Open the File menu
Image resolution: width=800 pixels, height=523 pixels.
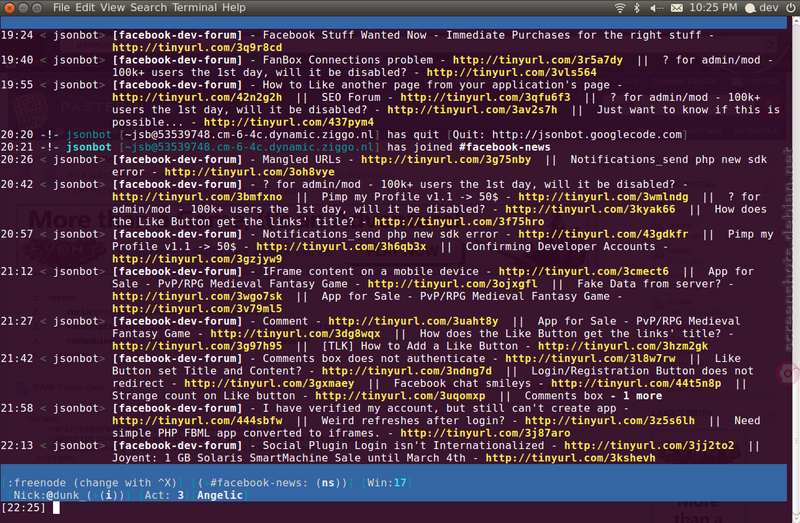click(61, 8)
